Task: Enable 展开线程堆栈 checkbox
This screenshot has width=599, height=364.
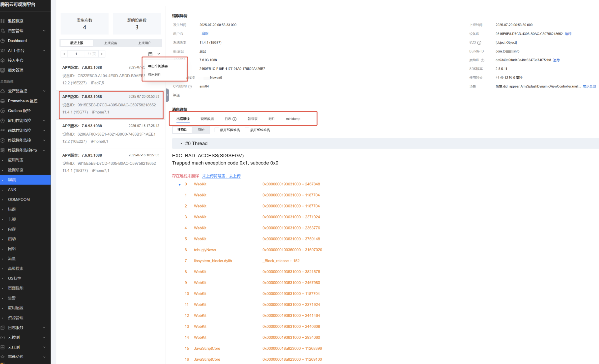Action: (x=216, y=130)
